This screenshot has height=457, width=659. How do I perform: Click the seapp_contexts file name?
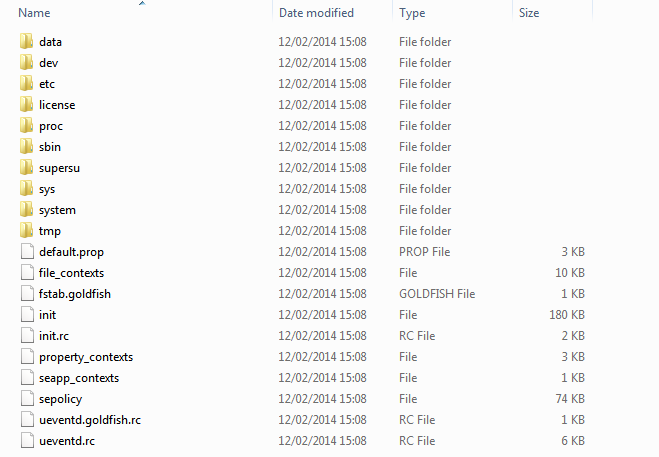click(x=79, y=378)
